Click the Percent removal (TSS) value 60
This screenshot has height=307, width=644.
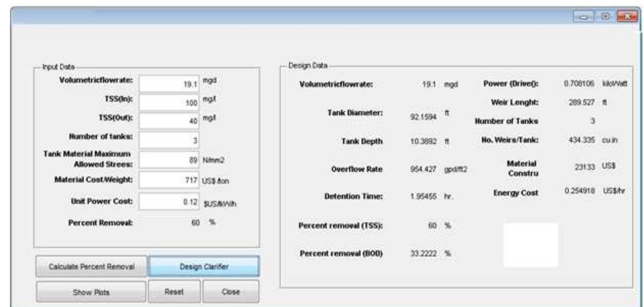click(x=432, y=226)
